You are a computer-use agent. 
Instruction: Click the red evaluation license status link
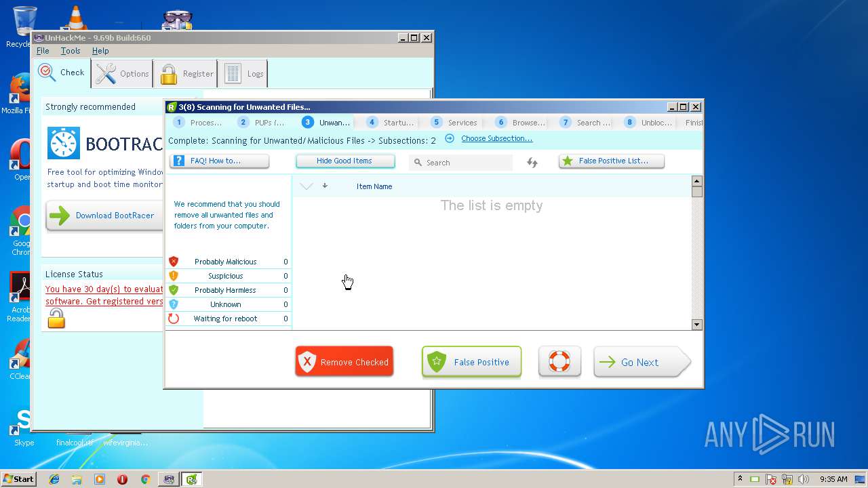[104, 296]
